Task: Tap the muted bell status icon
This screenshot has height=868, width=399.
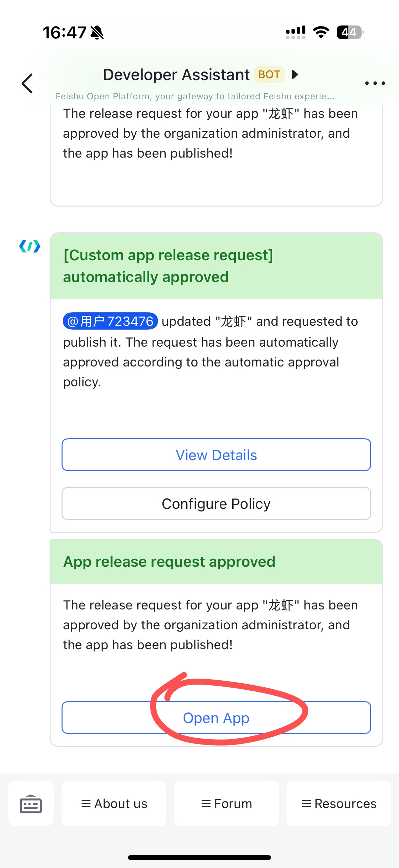Action: coord(97,33)
